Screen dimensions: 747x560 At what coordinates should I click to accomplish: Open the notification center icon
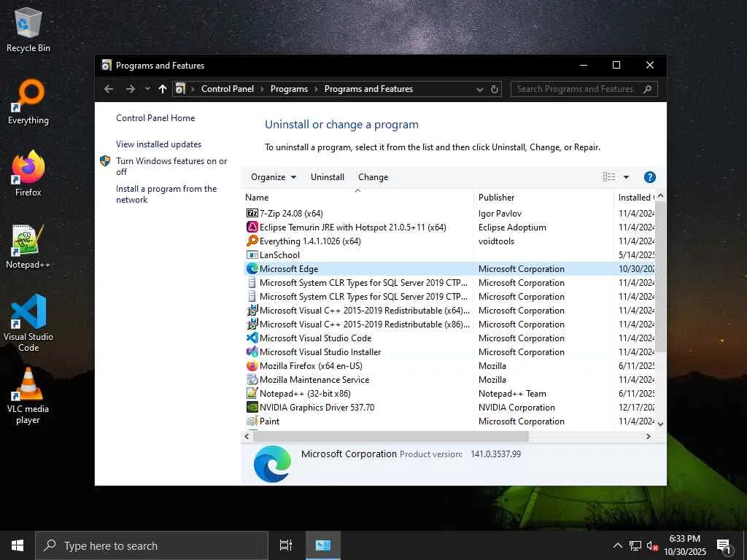click(x=724, y=545)
